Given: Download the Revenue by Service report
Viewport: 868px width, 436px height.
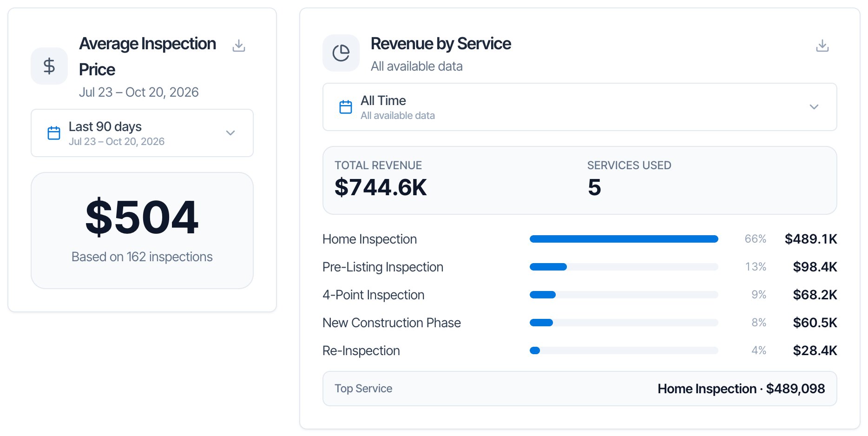Looking at the screenshot, I should coord(822,46).
